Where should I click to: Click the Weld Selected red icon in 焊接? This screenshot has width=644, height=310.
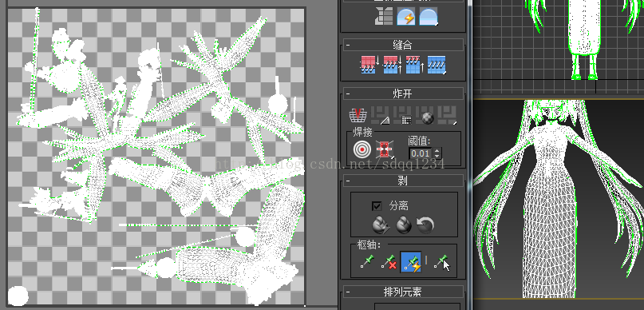[385, 149]
